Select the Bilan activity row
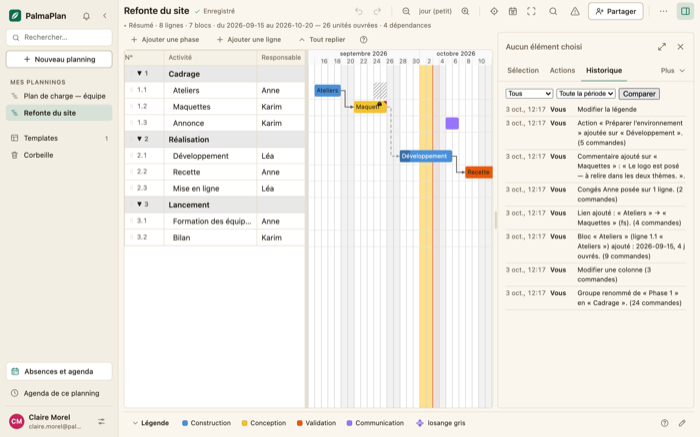The width and height of the screenshot is (700, 437). click(215, 237)
